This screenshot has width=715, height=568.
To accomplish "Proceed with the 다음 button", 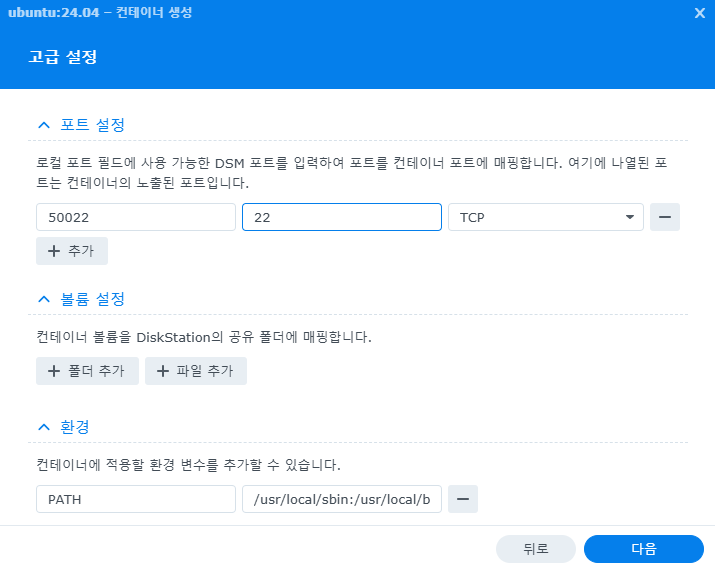I will [644, 549].
